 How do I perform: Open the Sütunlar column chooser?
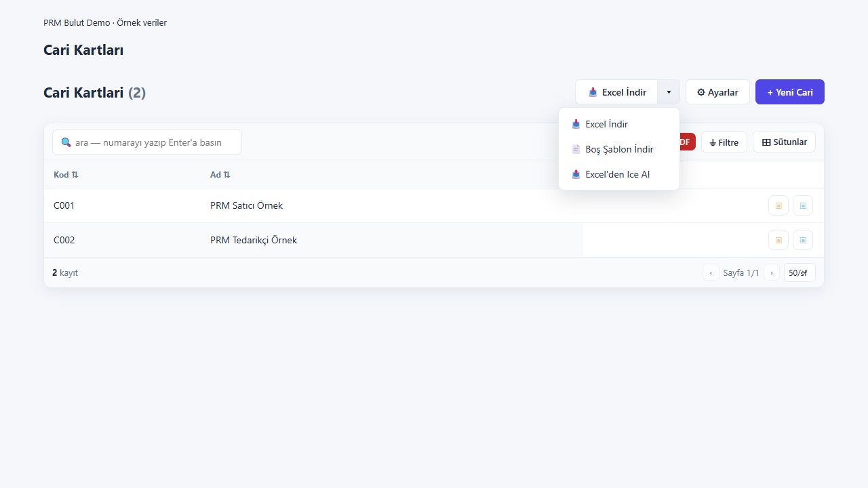click(784, 142)
